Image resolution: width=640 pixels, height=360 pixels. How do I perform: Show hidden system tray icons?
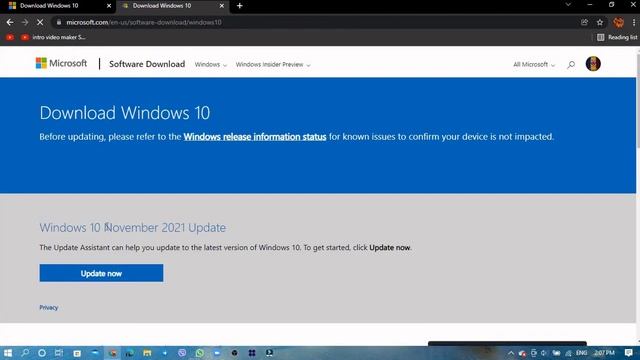tap(511, 353)
